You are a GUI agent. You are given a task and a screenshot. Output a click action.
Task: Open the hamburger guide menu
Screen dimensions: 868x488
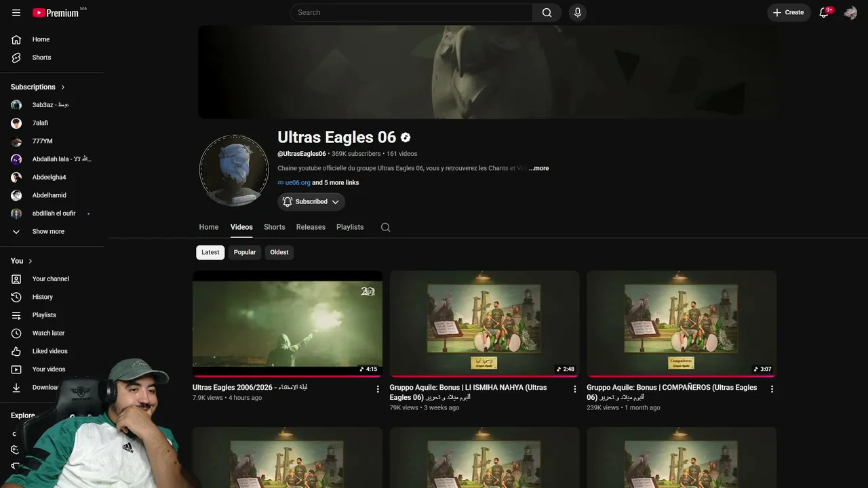[x=16, y=12]
